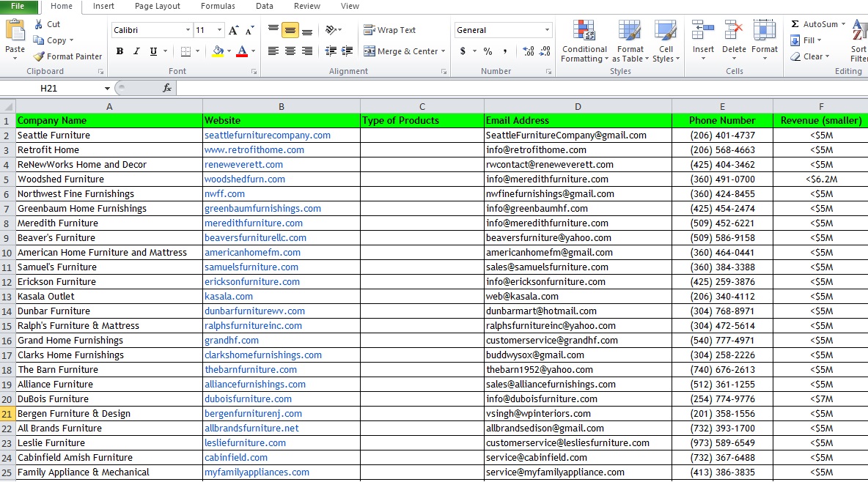Image resolution: width=868 pixels, height=482 pixels.
Task: Open the Calibri font name dropdown
Action: 188,30
